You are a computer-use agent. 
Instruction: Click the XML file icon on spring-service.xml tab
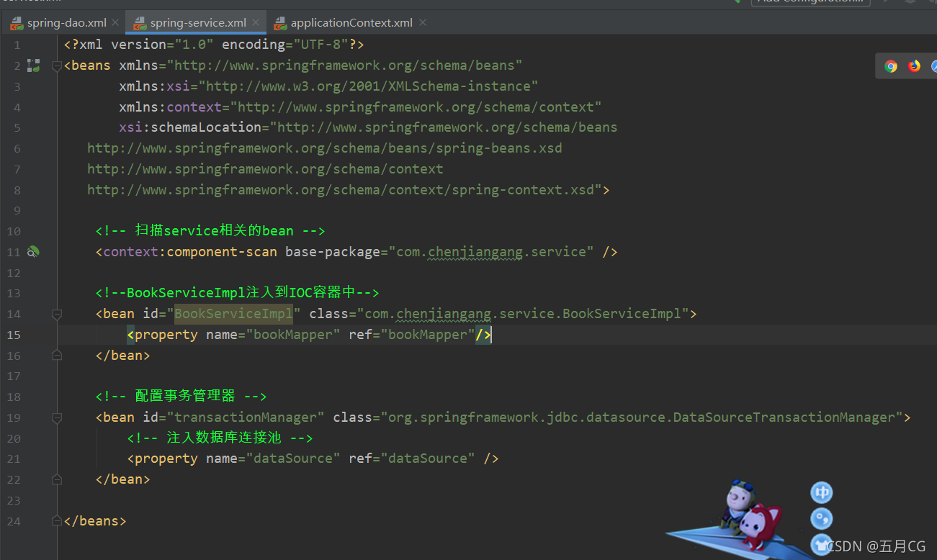(140, 23)
